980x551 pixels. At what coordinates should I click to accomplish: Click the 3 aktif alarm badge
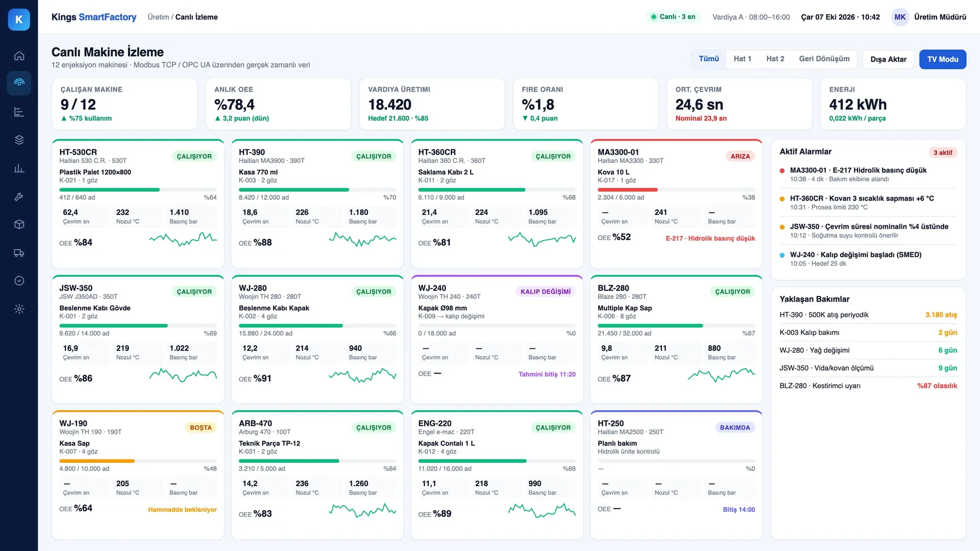click(943, 152)
